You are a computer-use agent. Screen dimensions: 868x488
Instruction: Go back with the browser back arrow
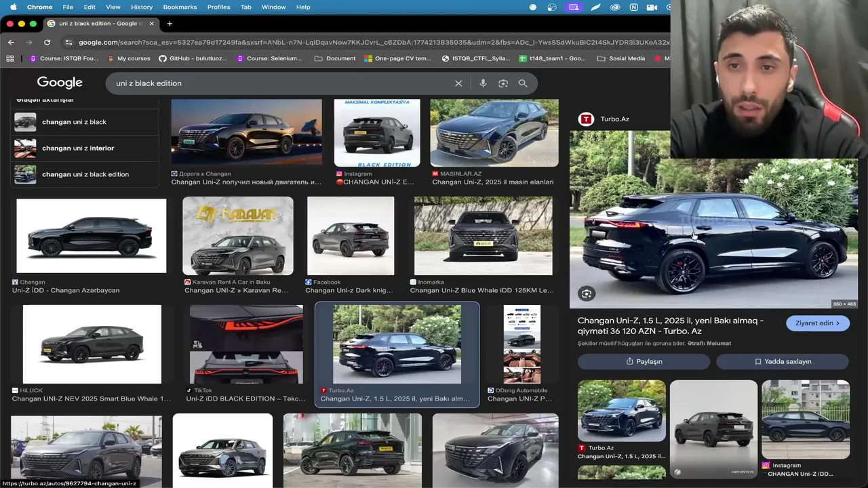pyautogui.click(x=11, y=42)
